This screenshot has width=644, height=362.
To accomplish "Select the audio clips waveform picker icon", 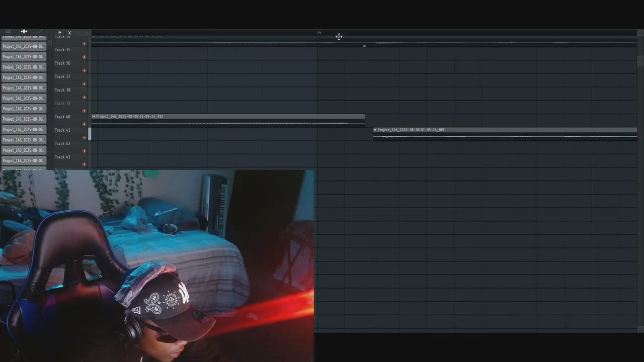I will [24, 31].
